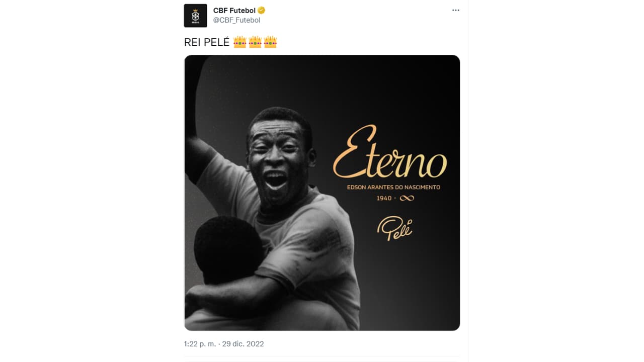
Task: Click the 29 dic. 2022 timestamp
Action: coord(242,344)
